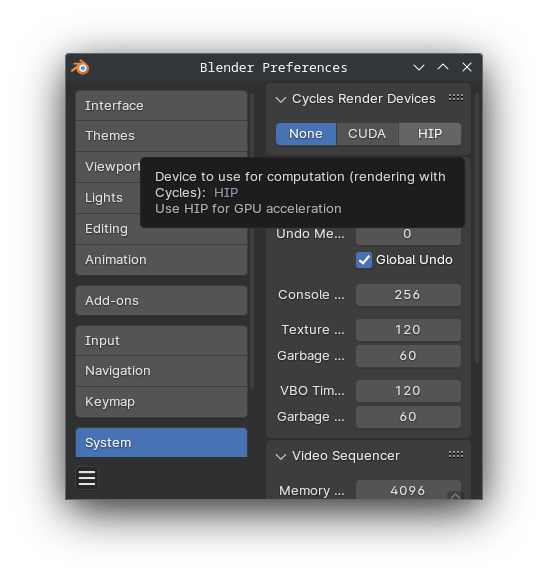Collapse the Video Sequencer panel
Viewport: 549px width, 578px height.
[x=281, y=457]
